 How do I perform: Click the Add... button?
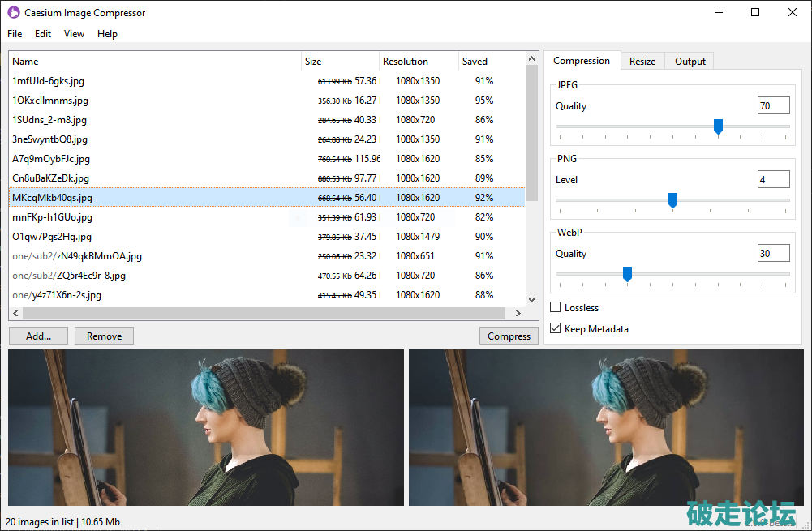point(38,336)
